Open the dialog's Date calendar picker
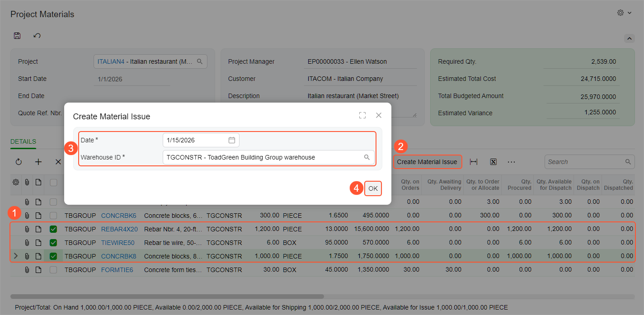This screenshot has height=315, width=644. [232, 140]
